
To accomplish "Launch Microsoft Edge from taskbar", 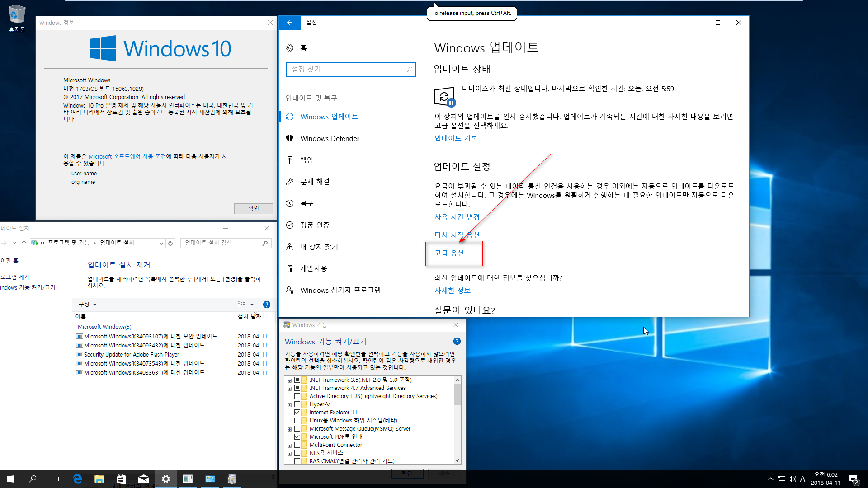I will point(77,479).
